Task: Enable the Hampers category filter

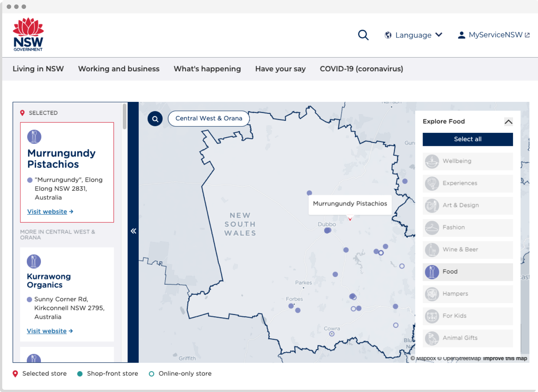Action: click(x=468, y=294)
